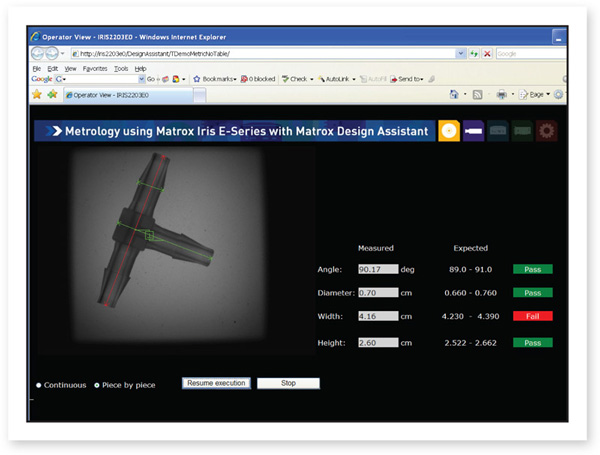Image resolution: width=600 pixels, height=455 pixels.
Task: Expand the Google toolbar search dropdown arrow
Action: coord(142,79)
